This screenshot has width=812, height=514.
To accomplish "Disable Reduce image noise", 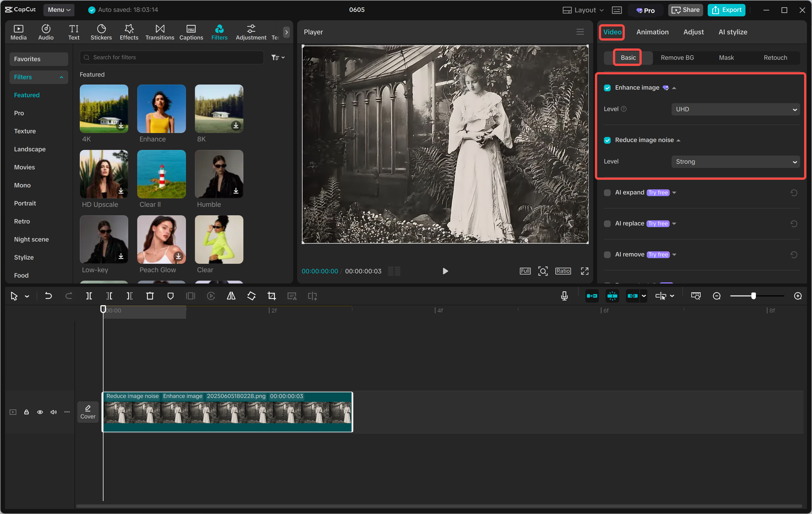I will (607, 140).
